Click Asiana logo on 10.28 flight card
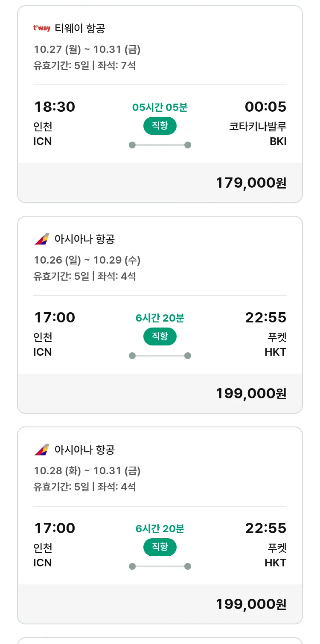 [x=42, y=450]
